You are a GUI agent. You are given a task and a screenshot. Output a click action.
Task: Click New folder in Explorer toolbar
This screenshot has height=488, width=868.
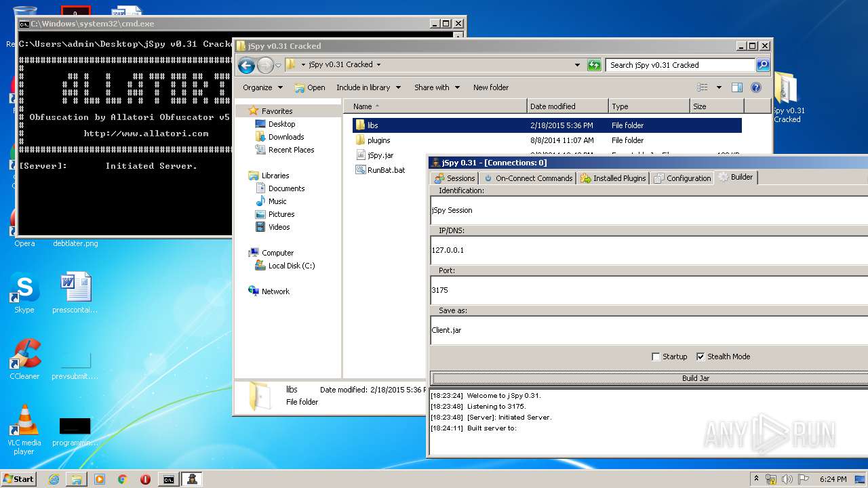[491, 87]
